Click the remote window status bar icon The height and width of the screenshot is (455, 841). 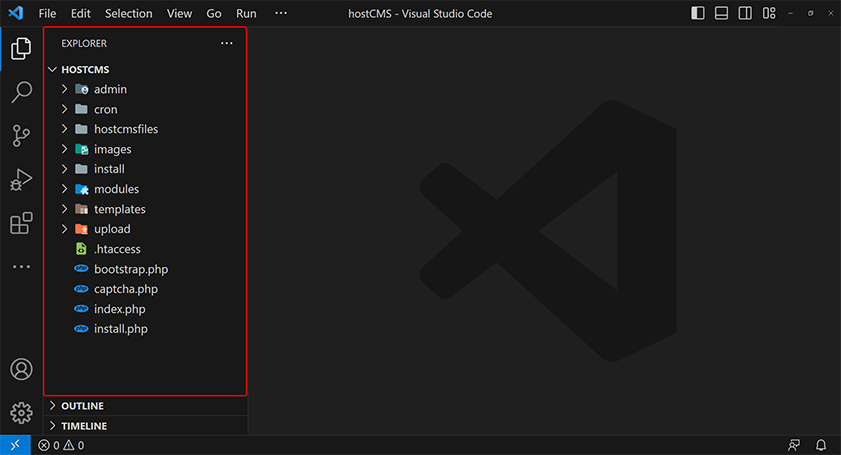click(15, 445)
